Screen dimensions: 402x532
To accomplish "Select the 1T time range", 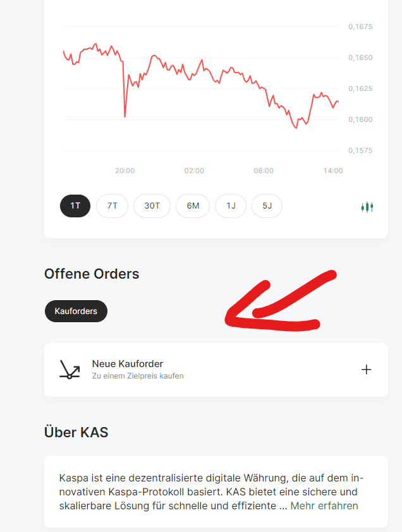I will tap(75, 205).
